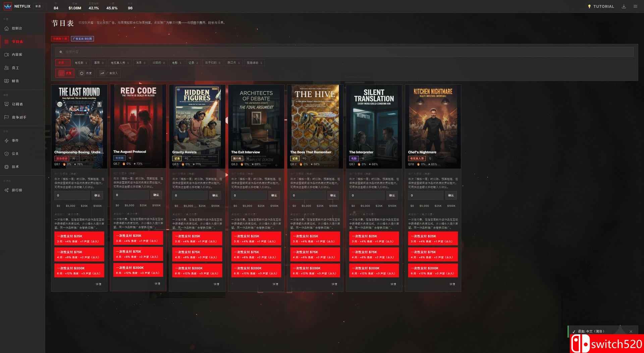
Task: Click the 节目表 list icon in sidebar
Action: coord(6,42)
